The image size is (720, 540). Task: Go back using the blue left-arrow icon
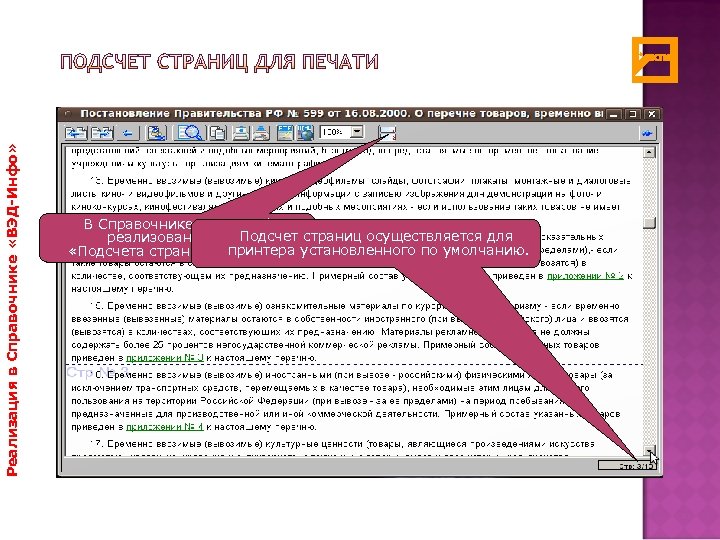(128, 133)
